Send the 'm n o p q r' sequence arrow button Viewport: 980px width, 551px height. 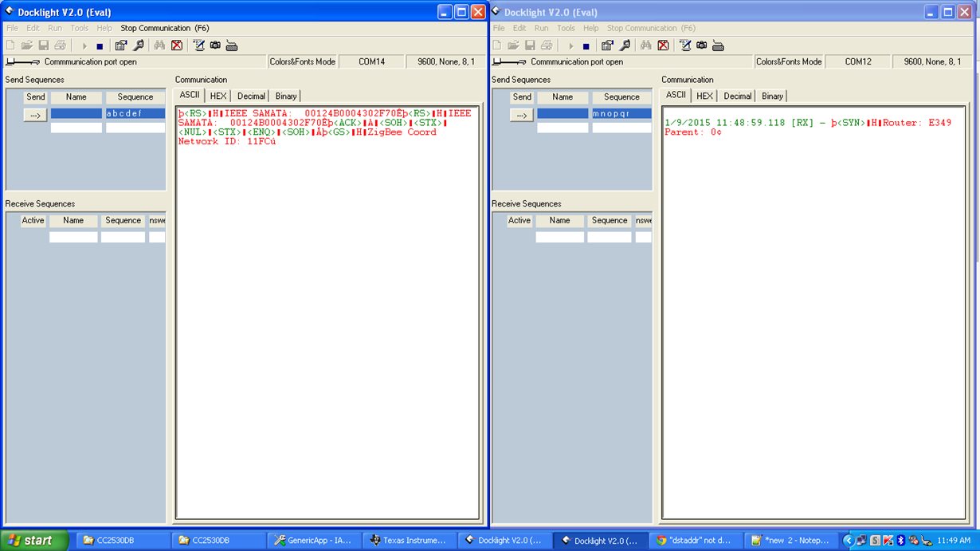click(x=522, y=115)
